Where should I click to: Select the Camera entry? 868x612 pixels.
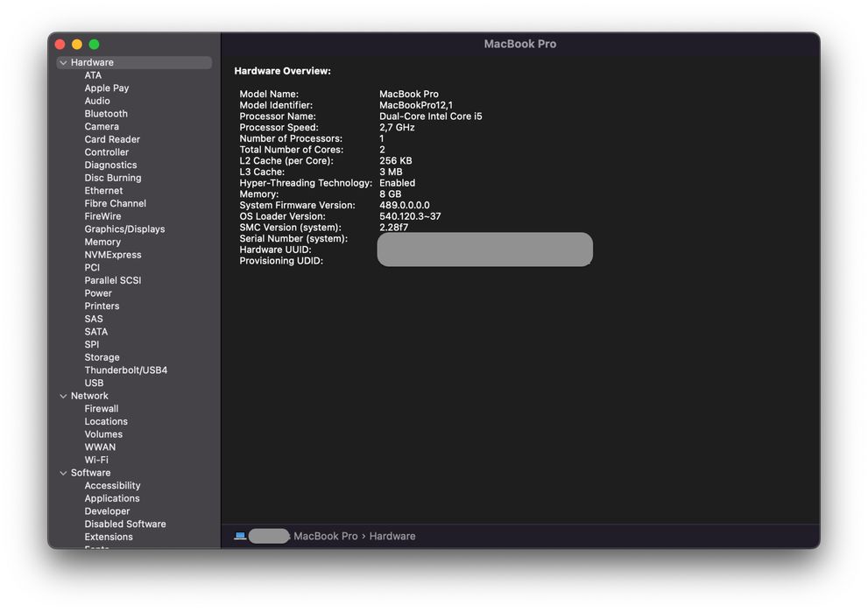(102, 126)
